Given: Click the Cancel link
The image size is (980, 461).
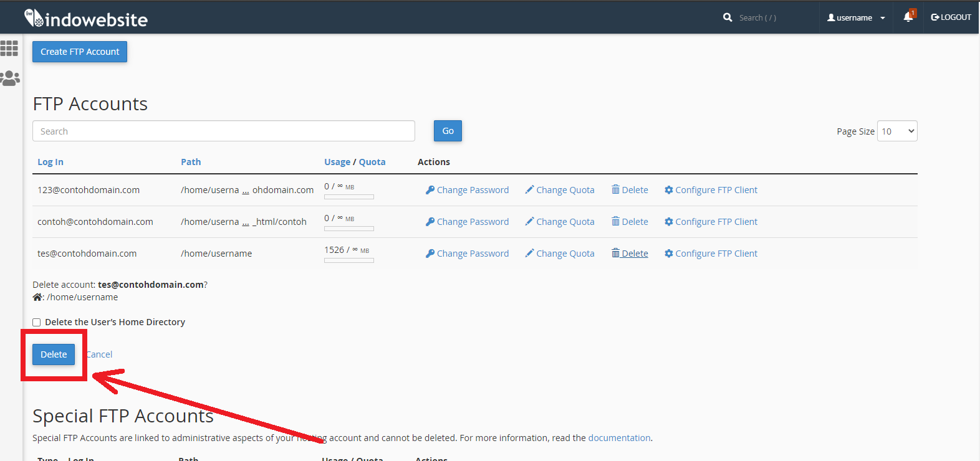Looking at the screenshot, I should [100, 354].
